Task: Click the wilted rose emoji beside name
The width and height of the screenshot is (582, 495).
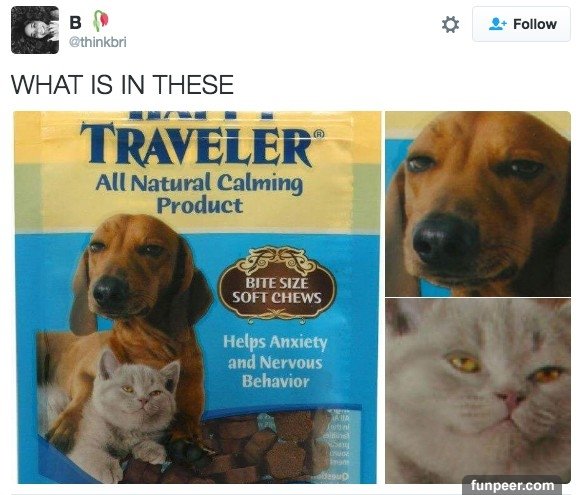Action: coord(100,21)
